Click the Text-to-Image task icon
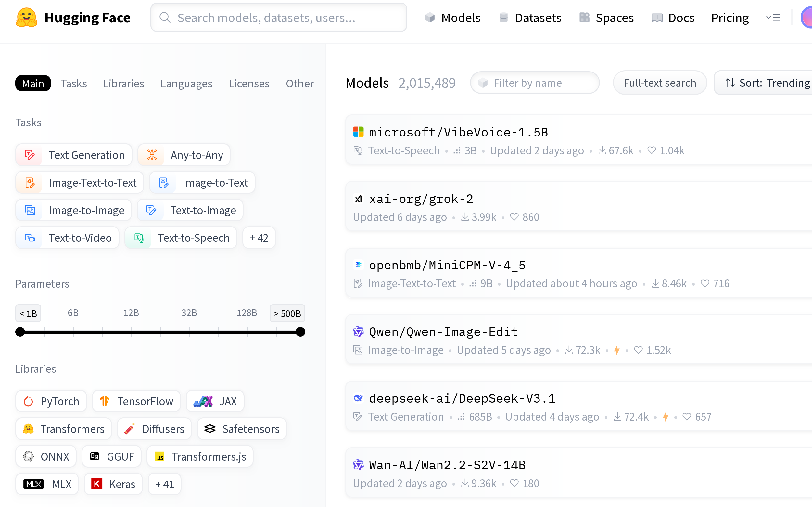 (151, 210)
